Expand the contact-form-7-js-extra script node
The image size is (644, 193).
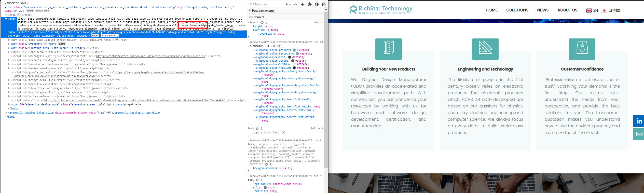coord(9,60)
